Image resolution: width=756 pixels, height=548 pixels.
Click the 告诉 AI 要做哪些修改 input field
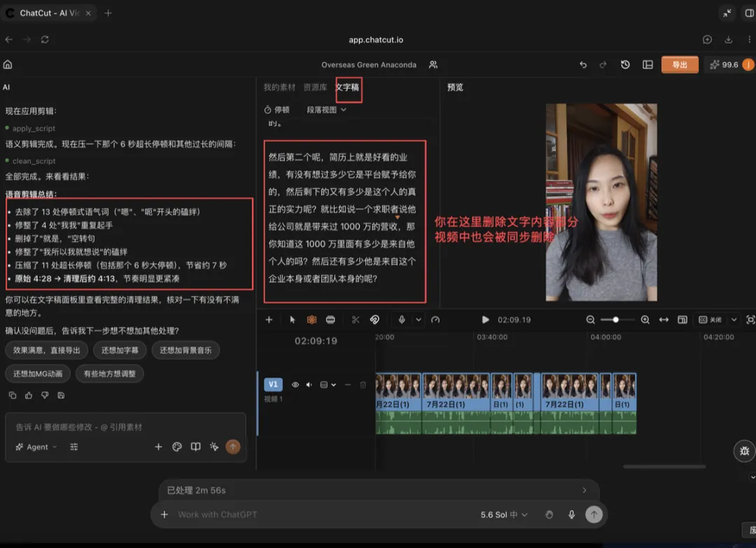click(125, 427)
